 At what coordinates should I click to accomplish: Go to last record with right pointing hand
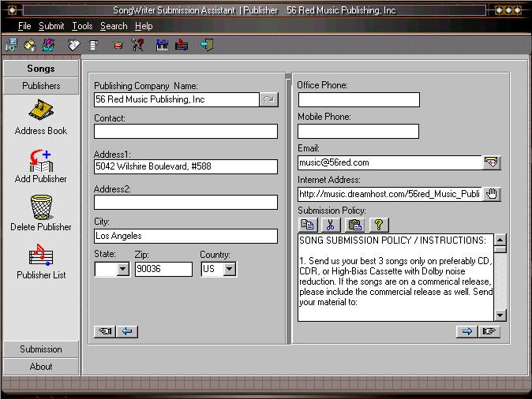click(x=489, y=331)
